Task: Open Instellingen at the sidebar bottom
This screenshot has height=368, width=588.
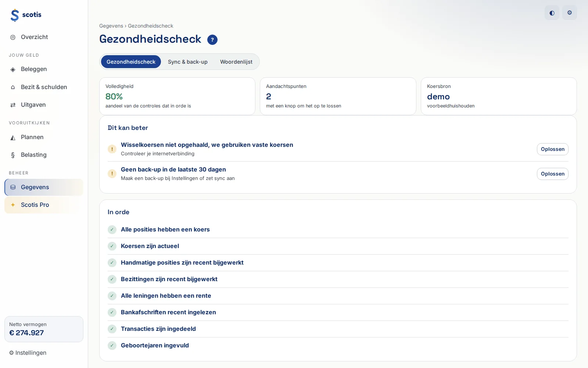Action: coord(28,353)
